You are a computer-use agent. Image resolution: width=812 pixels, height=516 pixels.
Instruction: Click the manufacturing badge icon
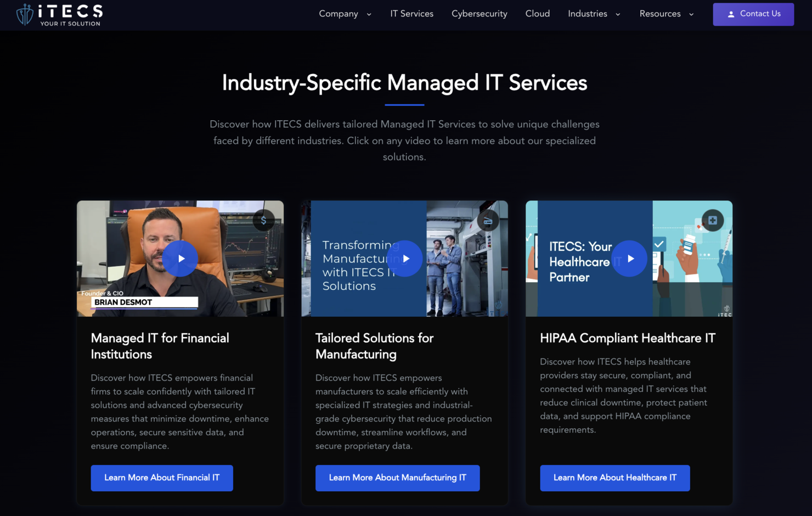coord(488,221)
